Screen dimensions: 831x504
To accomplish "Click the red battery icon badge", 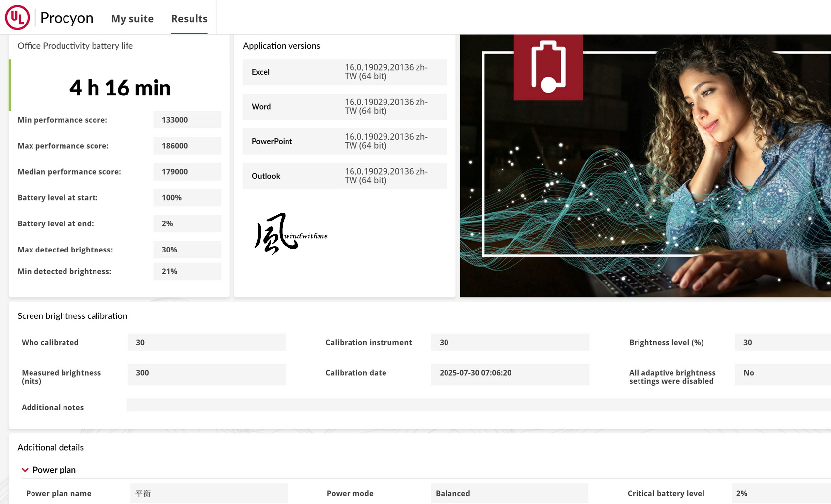I will coord(548,67).
